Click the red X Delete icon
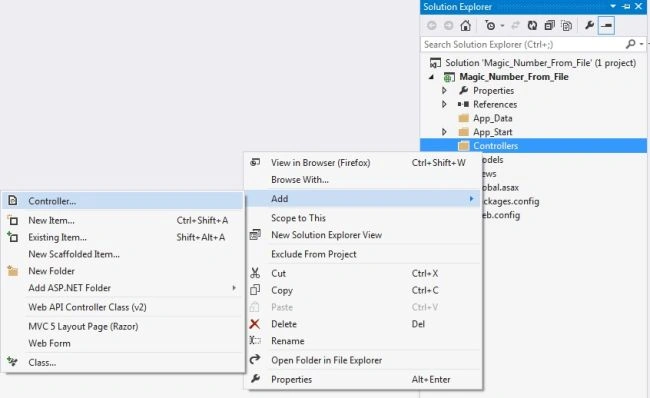The width and height of the screenshot is (650, 398). click(x=255, y=323)
